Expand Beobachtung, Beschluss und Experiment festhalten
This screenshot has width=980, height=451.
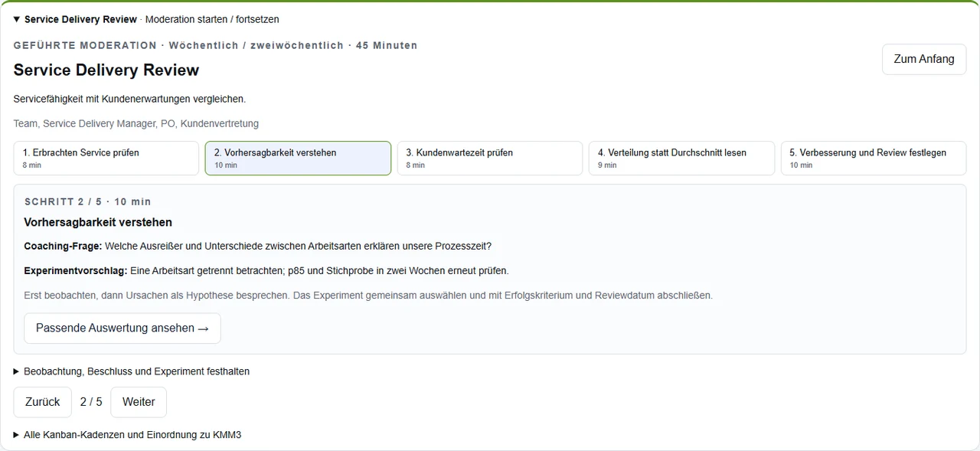pos(132,371)
